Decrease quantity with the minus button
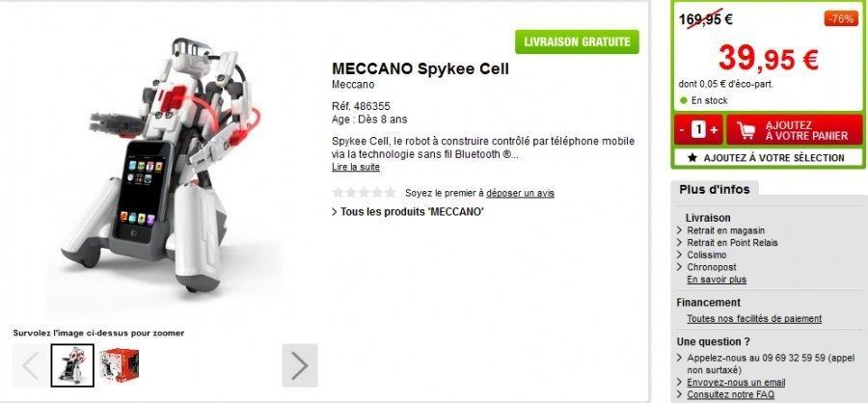This screenshot has width=868, height=403. pyautogui.click(x=682, y=130)
